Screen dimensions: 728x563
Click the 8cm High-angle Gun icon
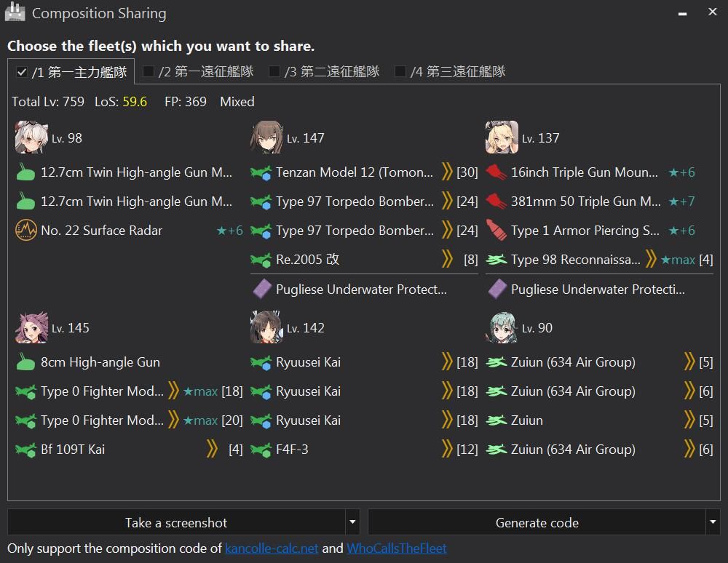pos(25,362)
